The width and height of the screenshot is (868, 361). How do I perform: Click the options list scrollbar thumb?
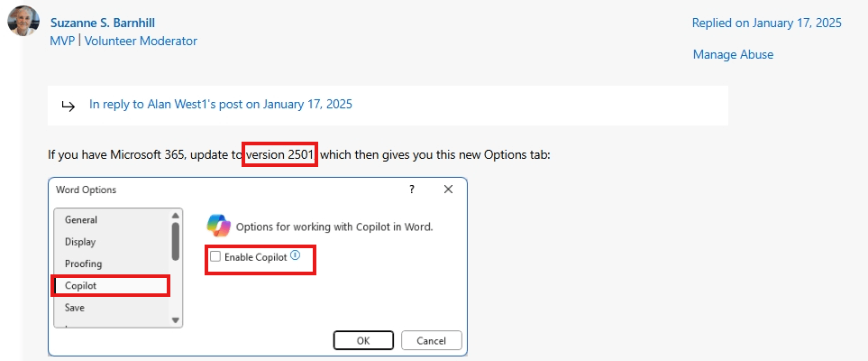[176, 241]
